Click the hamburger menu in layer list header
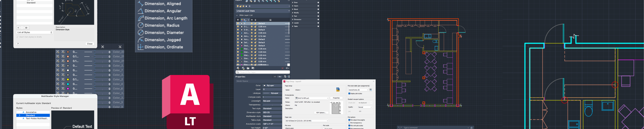 [270, 20]
